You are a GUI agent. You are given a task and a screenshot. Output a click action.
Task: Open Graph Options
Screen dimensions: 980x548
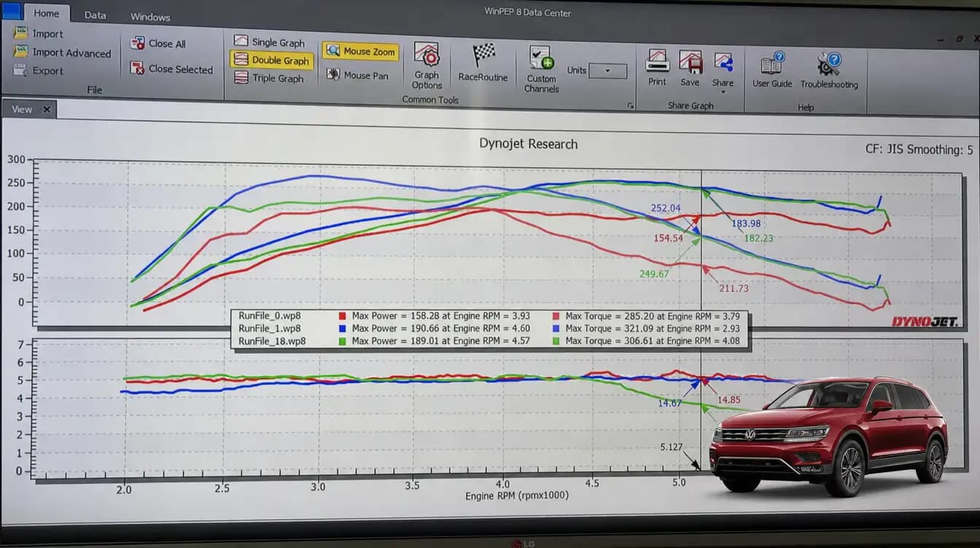427,66
